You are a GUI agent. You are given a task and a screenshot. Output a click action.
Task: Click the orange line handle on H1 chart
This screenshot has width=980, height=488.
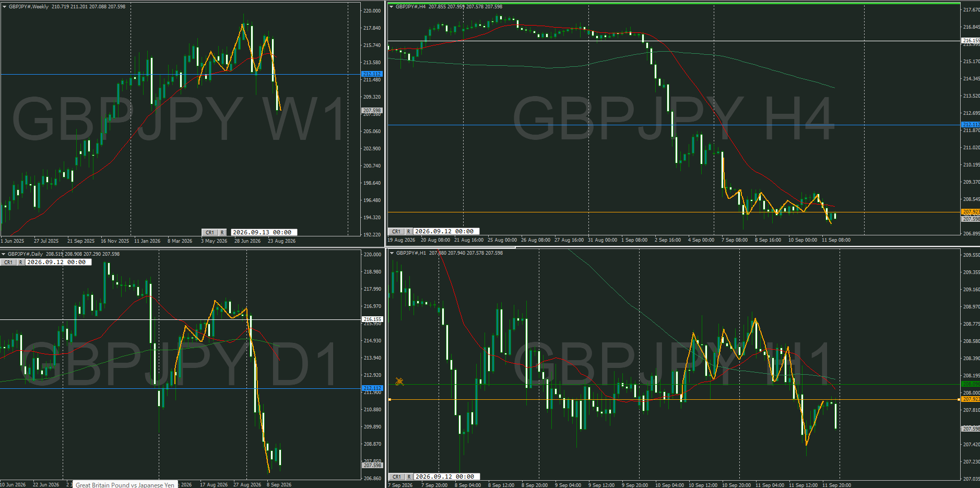(x=389, y=399)
